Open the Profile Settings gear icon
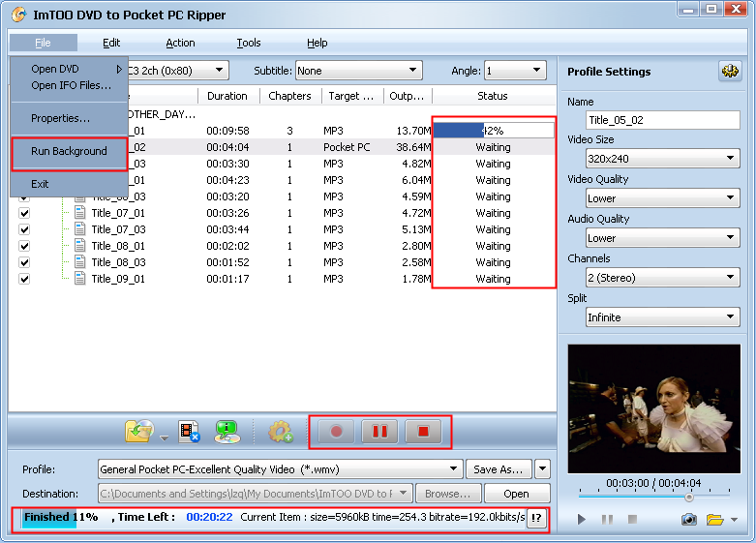 (x=730, y=72)
